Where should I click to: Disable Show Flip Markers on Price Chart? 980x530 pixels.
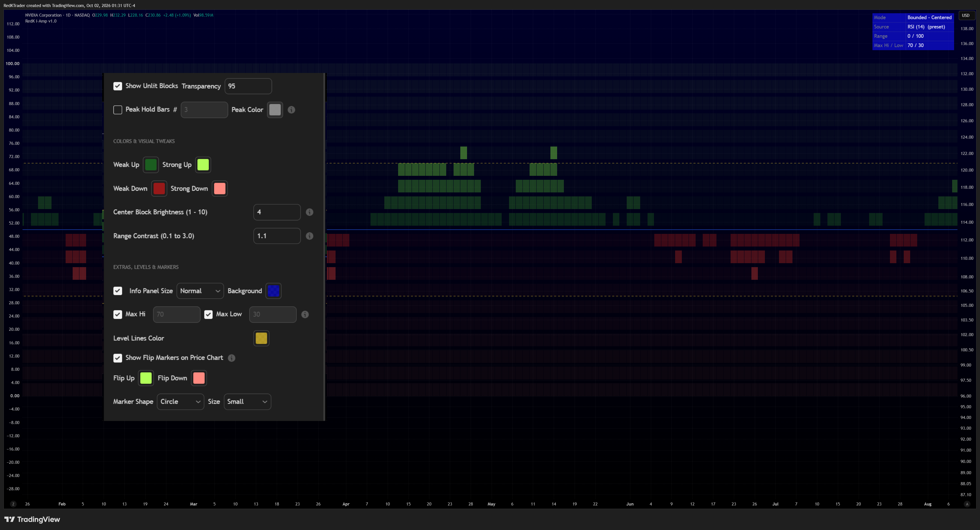118,358
